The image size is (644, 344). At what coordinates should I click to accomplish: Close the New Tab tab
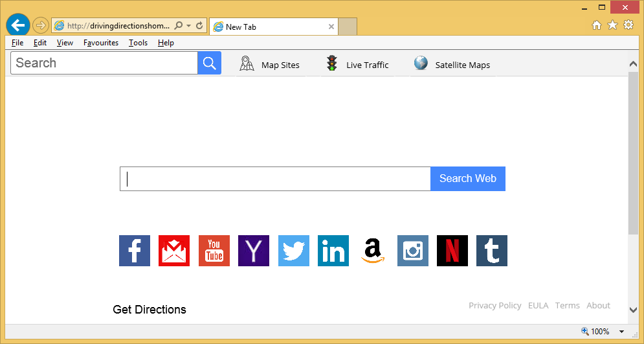(x=331, y=27)
